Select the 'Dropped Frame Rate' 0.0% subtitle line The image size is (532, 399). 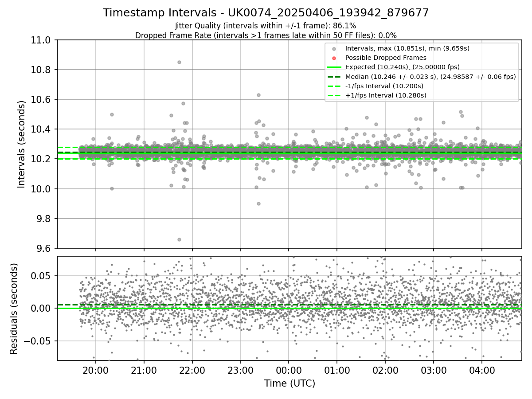pos(266,35)
